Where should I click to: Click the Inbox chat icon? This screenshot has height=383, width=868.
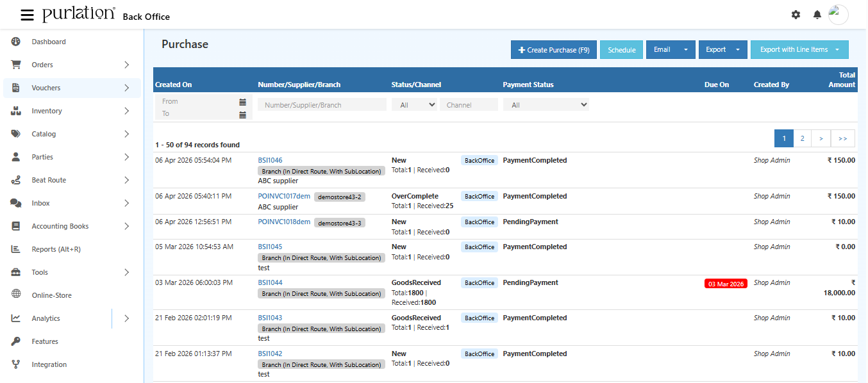coord(15,202)
